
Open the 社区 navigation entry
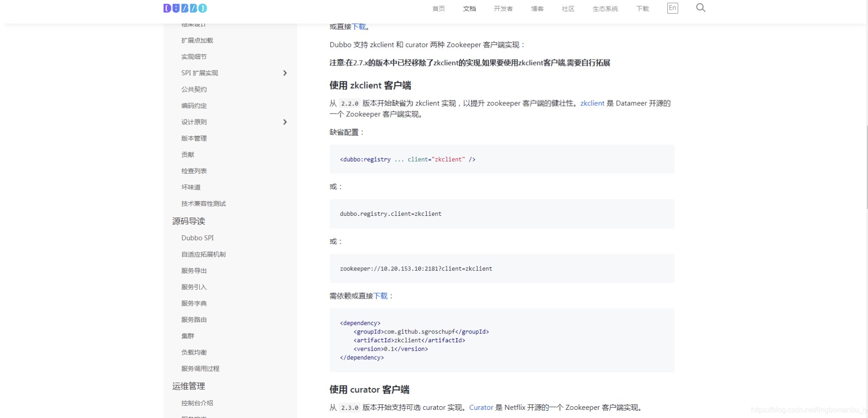[567, 9]
